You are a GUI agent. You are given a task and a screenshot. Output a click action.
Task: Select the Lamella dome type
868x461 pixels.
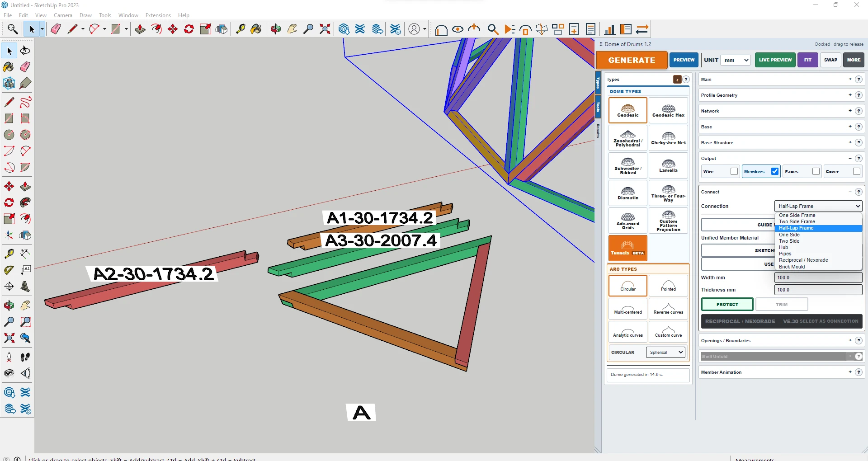[668, 165]
